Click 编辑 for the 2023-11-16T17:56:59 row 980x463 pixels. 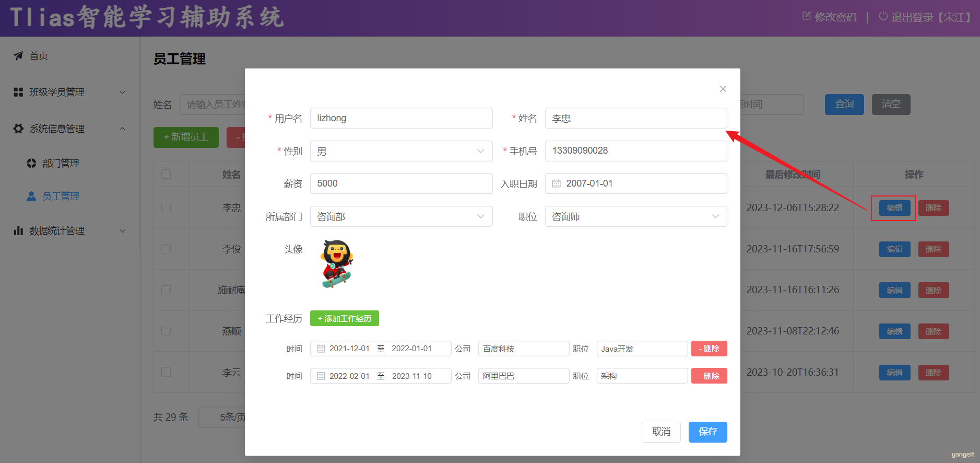coord(894,249)
